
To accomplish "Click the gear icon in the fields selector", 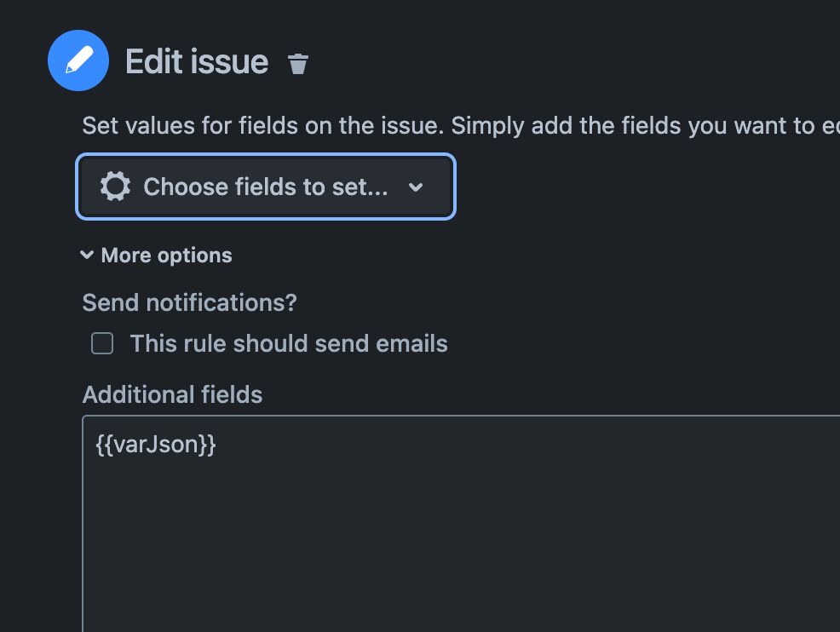I will click(x=115, y=187).
